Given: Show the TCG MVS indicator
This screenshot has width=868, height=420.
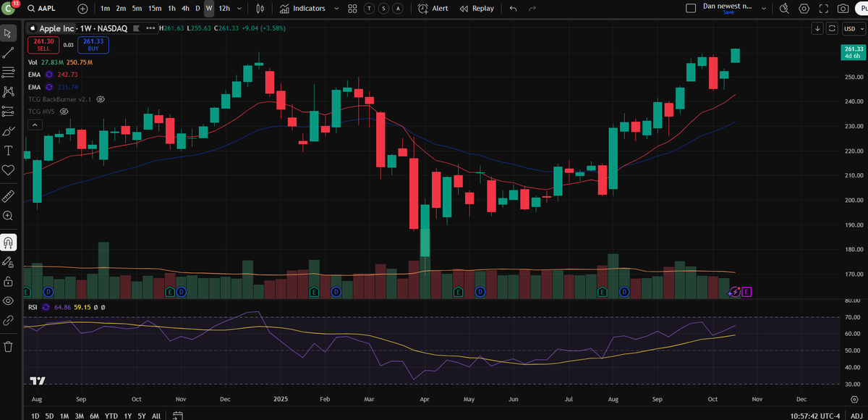Looking at the screenshot, I should [x=64, y=112].
